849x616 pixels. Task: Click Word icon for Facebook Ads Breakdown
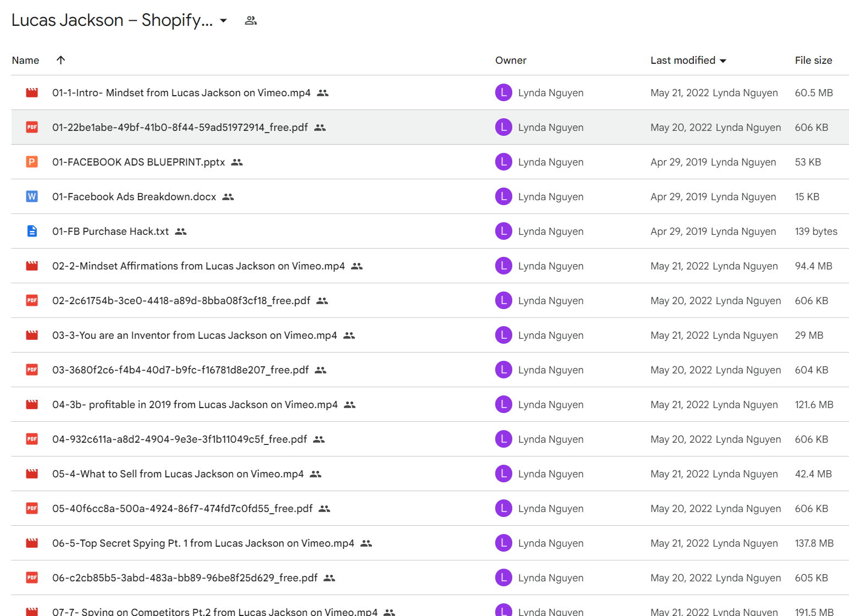pos(32,196)
